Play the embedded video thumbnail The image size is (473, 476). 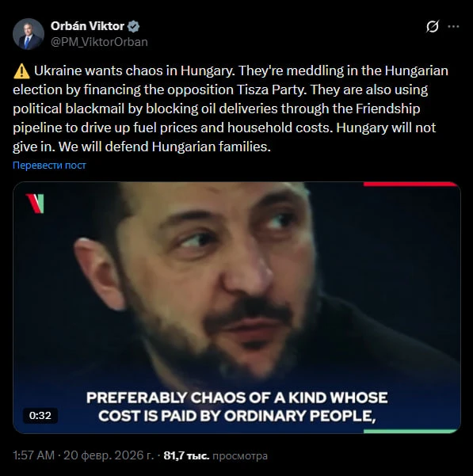[x=236, y=307]
